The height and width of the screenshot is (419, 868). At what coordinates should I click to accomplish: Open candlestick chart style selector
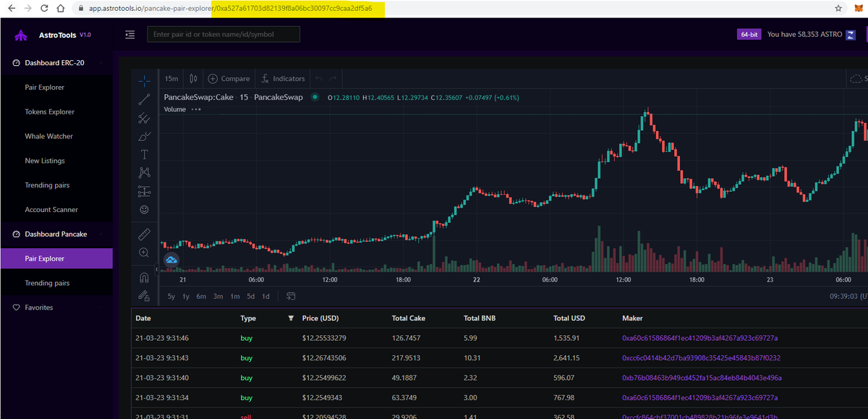coord(193,79)
